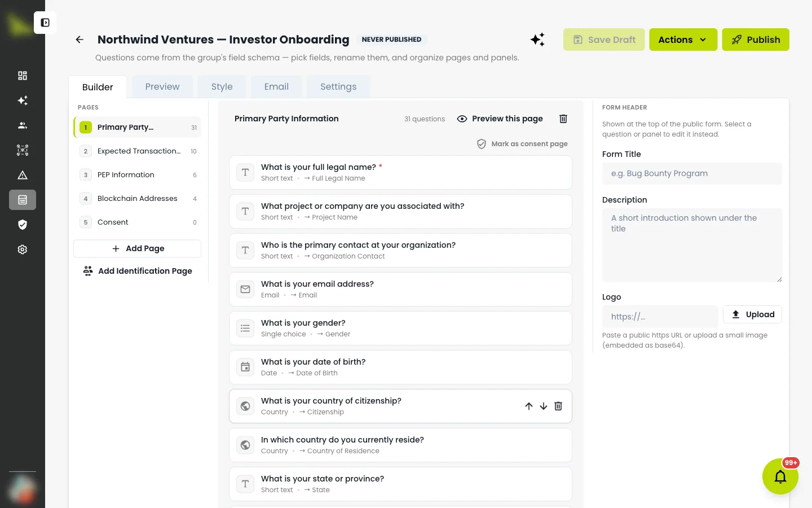Click the Description text area
Screen dimensions: 812x508
click(x=692, y=245)
